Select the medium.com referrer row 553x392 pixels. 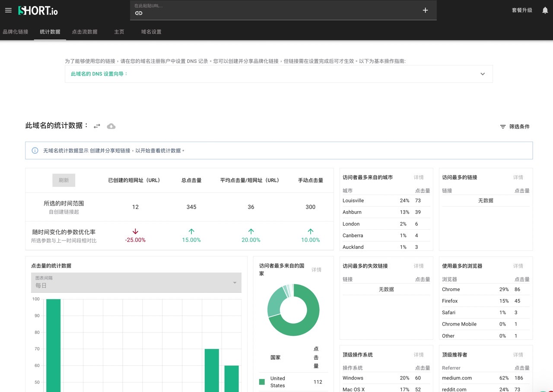[x=486, y=378]
